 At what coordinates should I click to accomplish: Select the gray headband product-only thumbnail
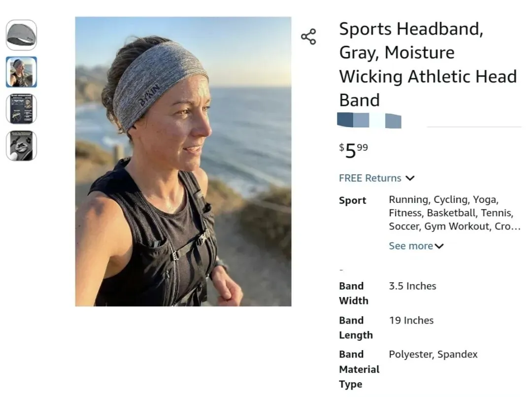coord(21,35)
